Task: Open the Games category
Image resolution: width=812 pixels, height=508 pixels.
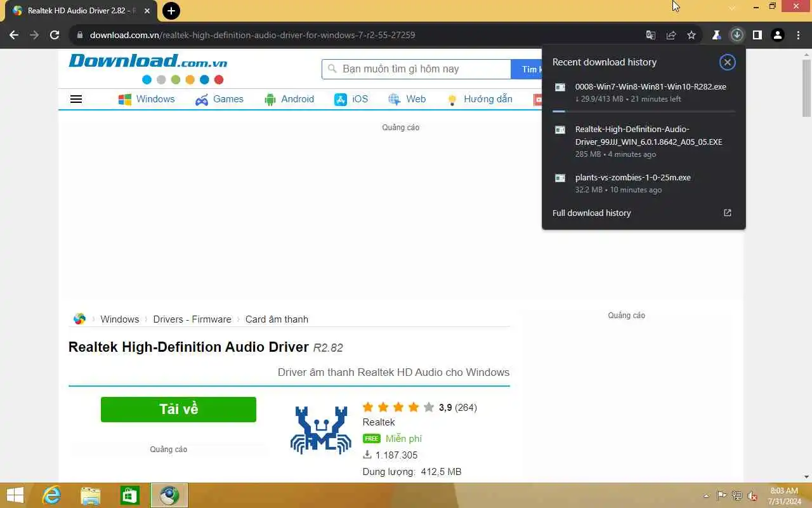Action: pos(219,99)
